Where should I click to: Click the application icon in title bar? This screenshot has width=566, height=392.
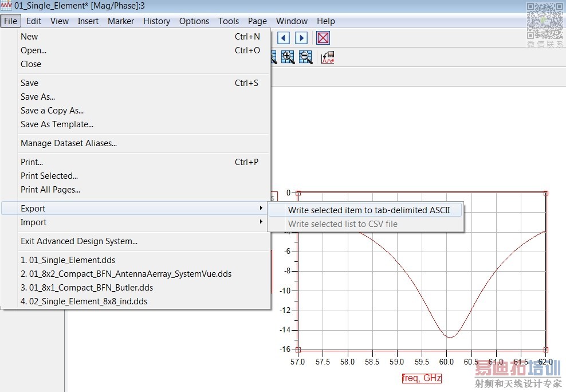[x=6, y=6]
